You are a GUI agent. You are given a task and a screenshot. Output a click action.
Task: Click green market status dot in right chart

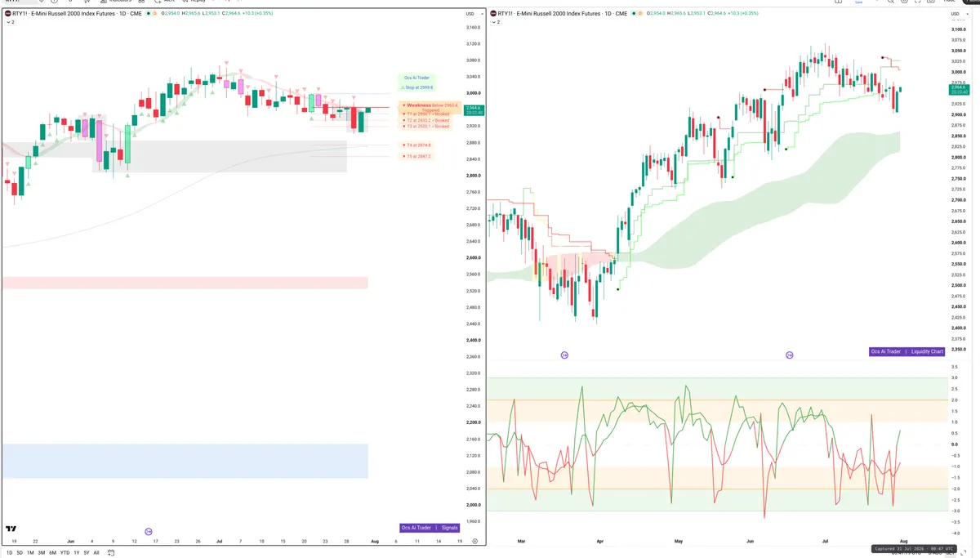point(632,14)
